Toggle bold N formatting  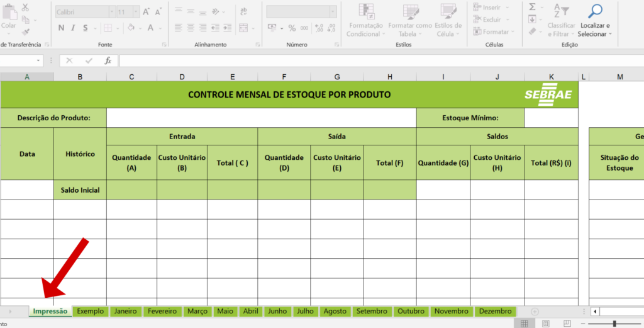[x=61, y=28]
